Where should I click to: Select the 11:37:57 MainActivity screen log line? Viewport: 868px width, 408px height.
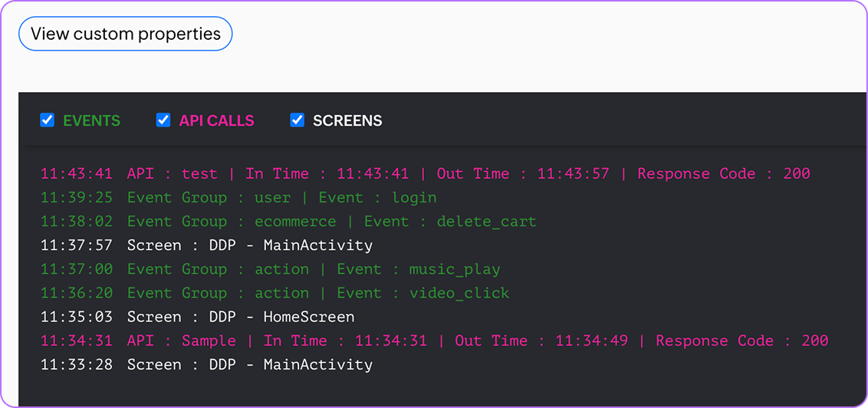pyautogui.click(x=206, y=245)
